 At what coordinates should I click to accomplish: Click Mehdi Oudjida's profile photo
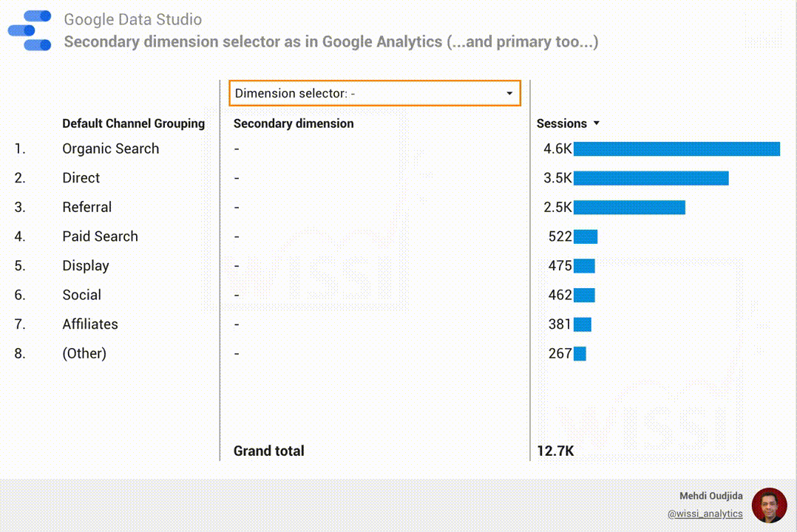click(x=769, y=505)
